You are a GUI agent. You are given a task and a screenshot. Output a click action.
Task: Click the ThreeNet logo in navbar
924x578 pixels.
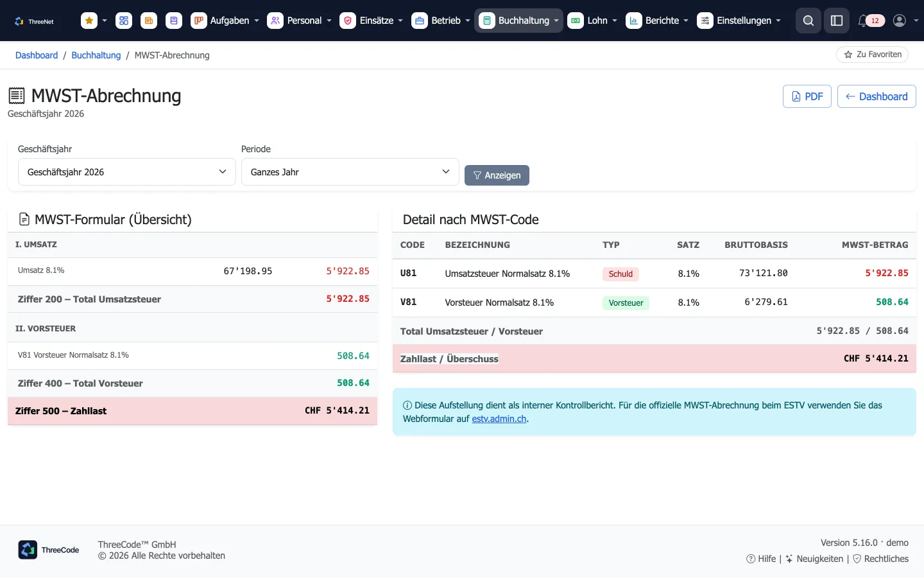point(34,21)
